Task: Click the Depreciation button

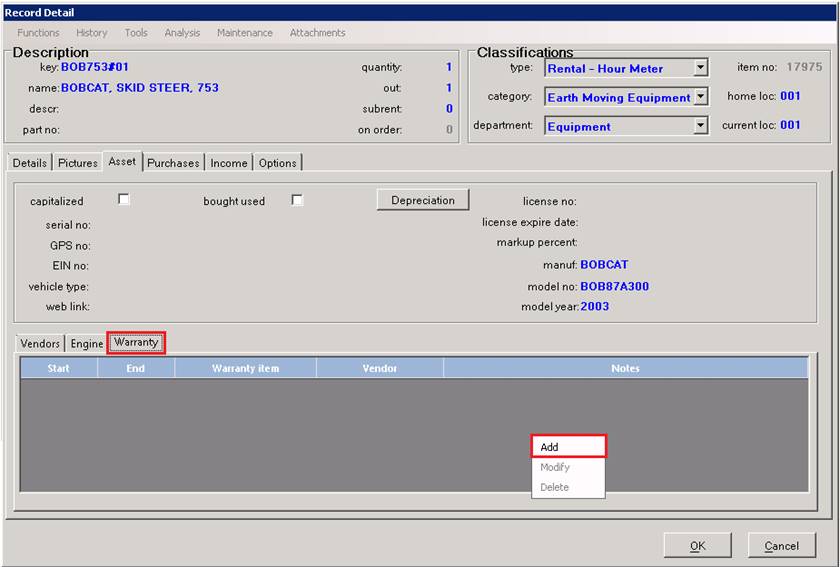Action: [422, 200]
